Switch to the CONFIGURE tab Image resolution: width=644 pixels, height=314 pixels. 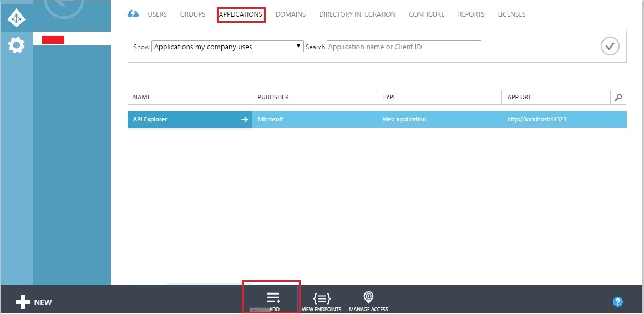pyautogui.click(x=427, y=14)
